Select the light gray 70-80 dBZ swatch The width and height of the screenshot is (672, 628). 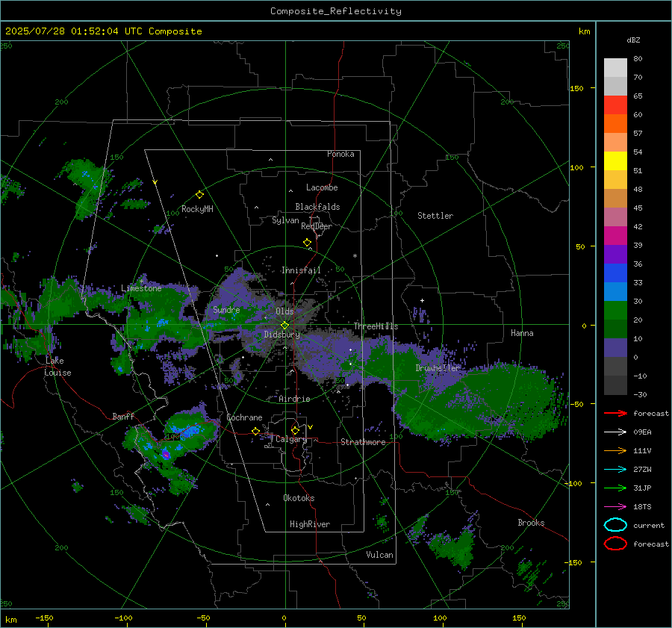point(615,68)
